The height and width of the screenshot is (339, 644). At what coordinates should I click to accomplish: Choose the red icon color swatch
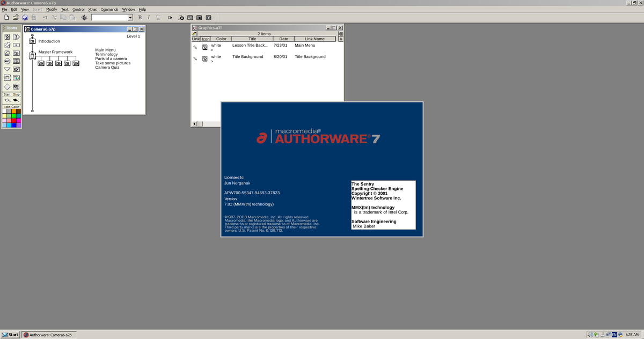14,120
